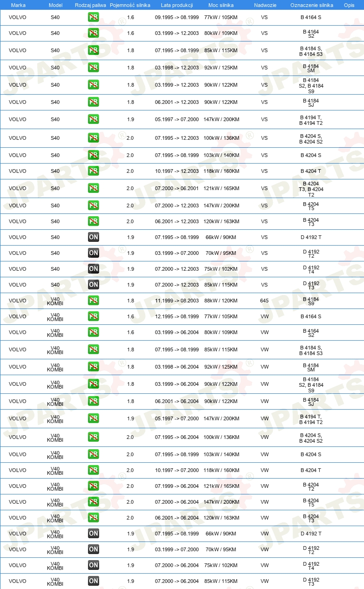Click PB icon in S40 B 4204 T5 row
This screenshot has height=589, width=364.
pyautogui.click(x=94, y=205)
